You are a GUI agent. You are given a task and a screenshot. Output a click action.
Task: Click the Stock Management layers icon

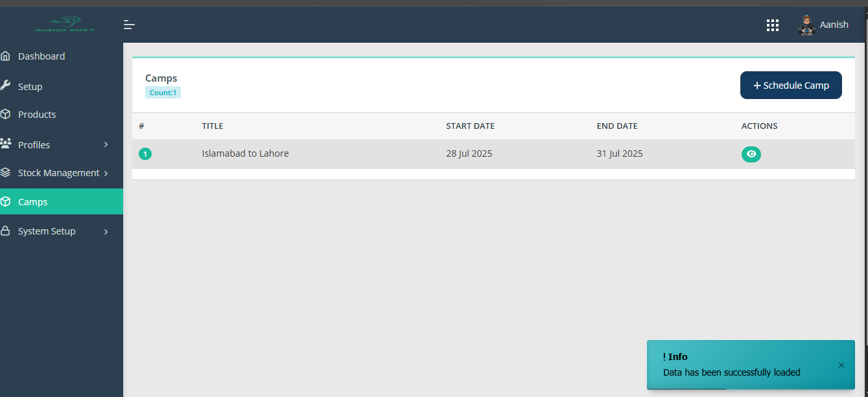pos(6,173)
